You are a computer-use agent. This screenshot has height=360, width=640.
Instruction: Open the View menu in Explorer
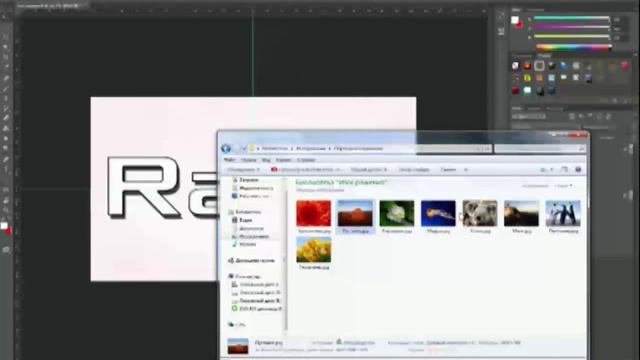pos(266,160)
